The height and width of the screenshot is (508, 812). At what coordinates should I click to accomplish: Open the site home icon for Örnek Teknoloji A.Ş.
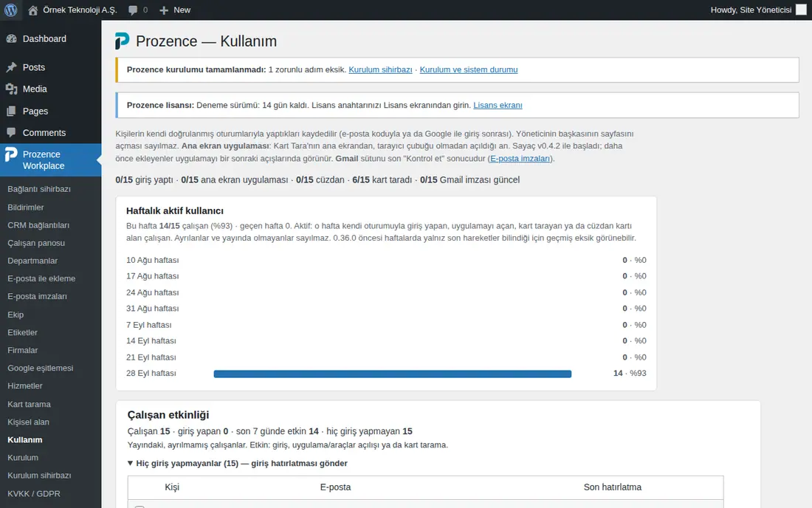pos(32,10)
